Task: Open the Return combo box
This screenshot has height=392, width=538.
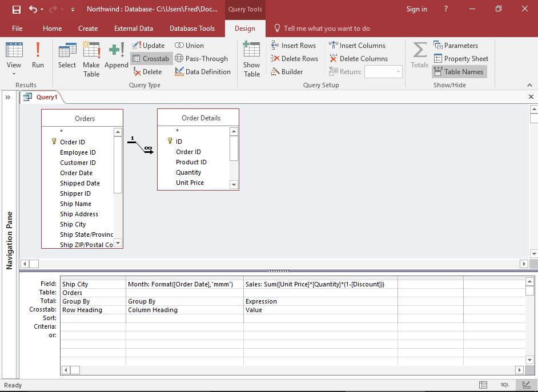Action: pyautogui.click(x=383, y=72)
